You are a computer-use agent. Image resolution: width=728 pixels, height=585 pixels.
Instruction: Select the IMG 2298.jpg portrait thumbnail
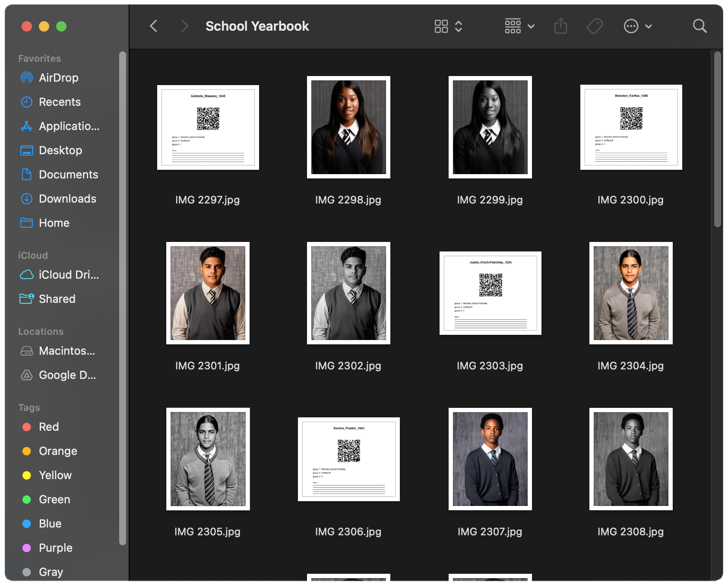coord(348,127)
